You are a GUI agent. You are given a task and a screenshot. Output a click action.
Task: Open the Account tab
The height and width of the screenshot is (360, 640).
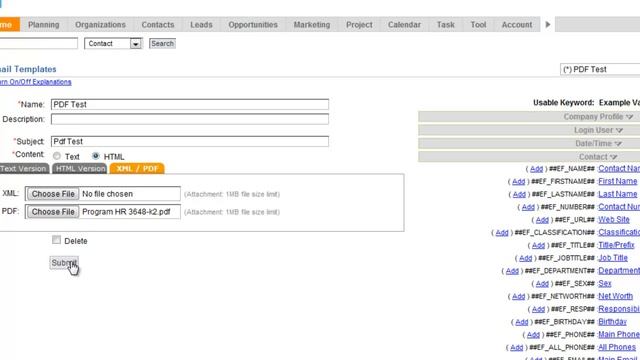517,24
